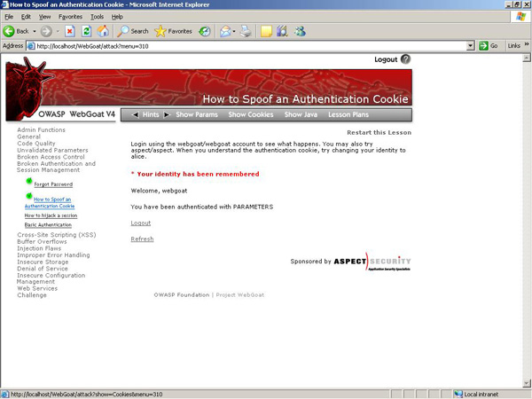Open the Search magnifier toolbar button
Viewport: 532px width, 399px height.
tap(133, 31)
